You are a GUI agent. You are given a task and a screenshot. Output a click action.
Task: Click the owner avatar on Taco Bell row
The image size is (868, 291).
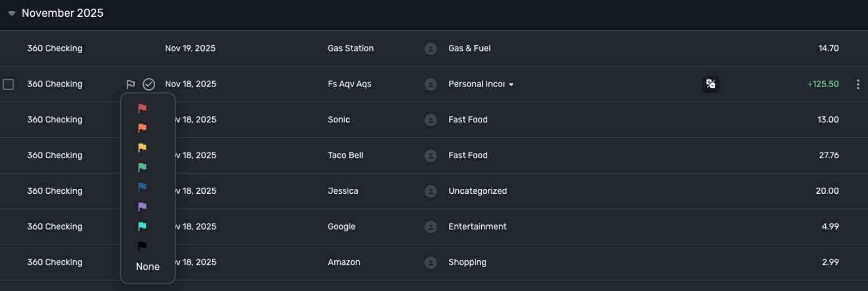(430, 155)
